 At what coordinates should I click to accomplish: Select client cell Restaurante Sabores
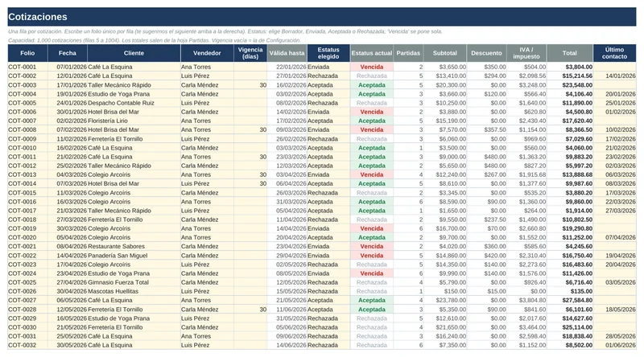(x=134, y=246)
